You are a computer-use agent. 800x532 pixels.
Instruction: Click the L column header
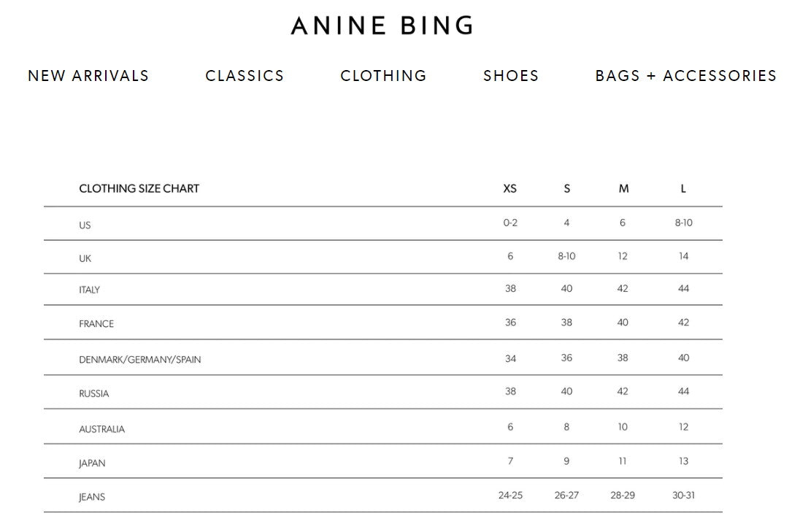[x=683, y=188]
